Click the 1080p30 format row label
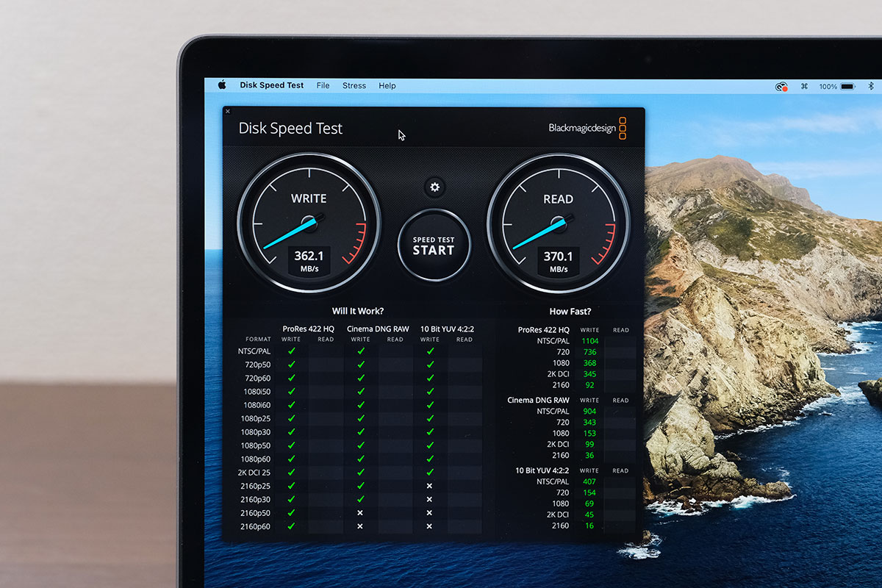 coord(256,432)
